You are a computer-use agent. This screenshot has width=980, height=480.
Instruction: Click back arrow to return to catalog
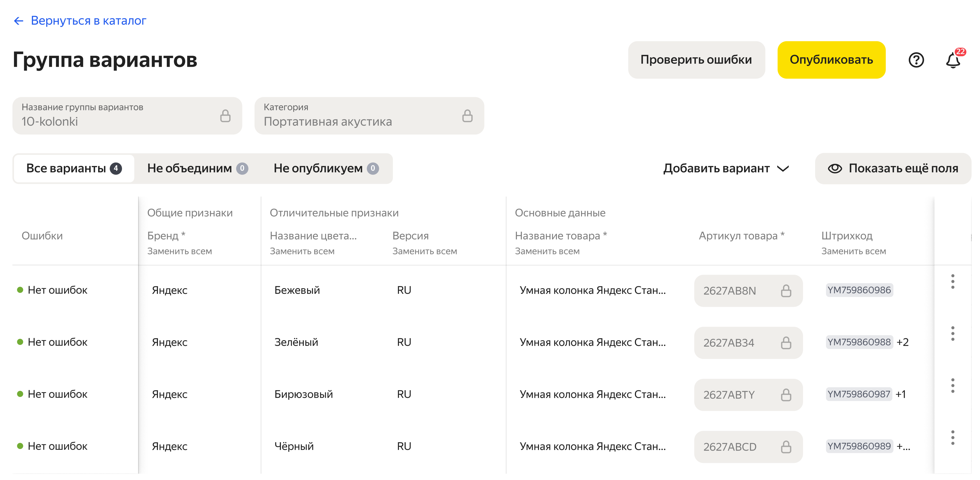click(18, 21)
